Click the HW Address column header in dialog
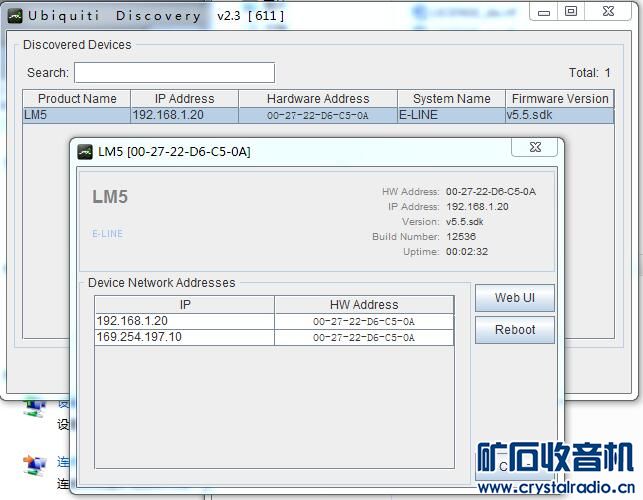 click(364, 305)
